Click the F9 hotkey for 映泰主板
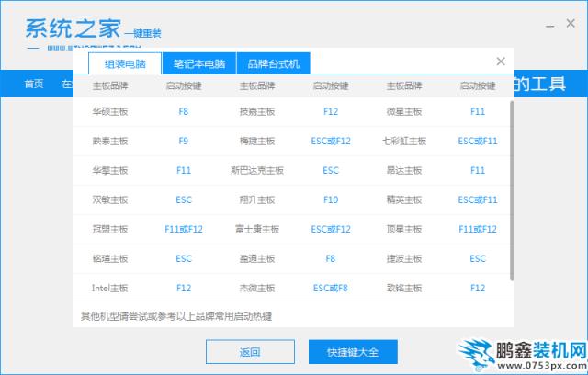The image size is (588, 375). 184,141
